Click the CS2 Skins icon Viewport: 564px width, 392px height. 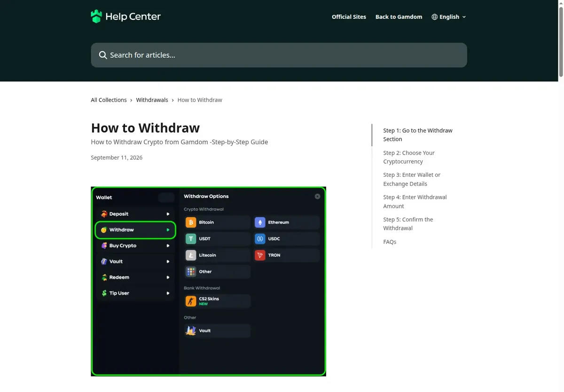click(x=191, y=301)
